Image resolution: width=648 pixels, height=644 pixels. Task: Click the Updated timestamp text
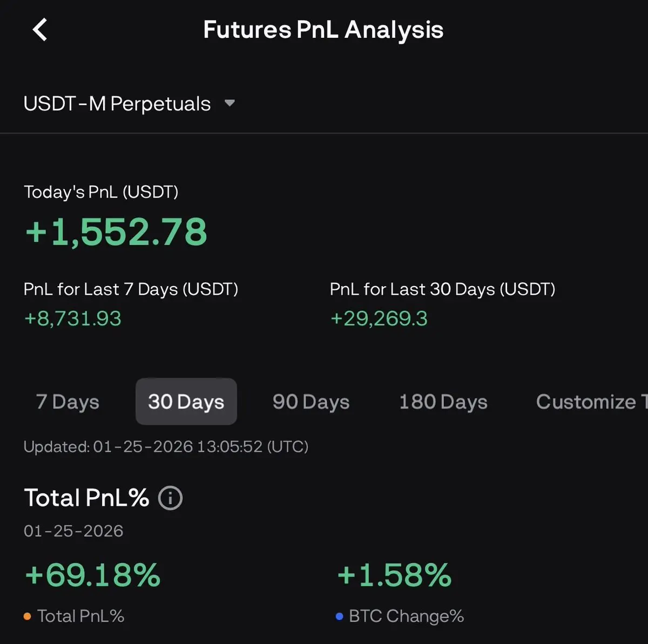(166, 447)
